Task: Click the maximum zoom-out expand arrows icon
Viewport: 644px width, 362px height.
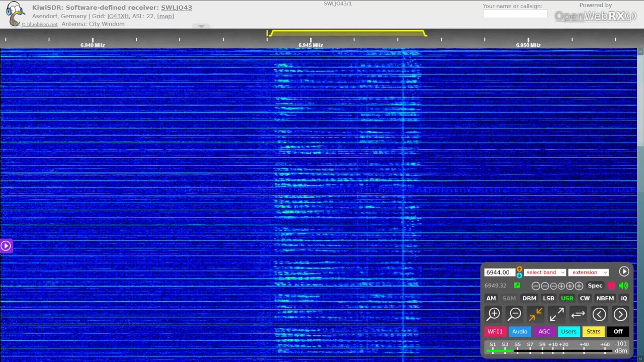Action: 556,314
